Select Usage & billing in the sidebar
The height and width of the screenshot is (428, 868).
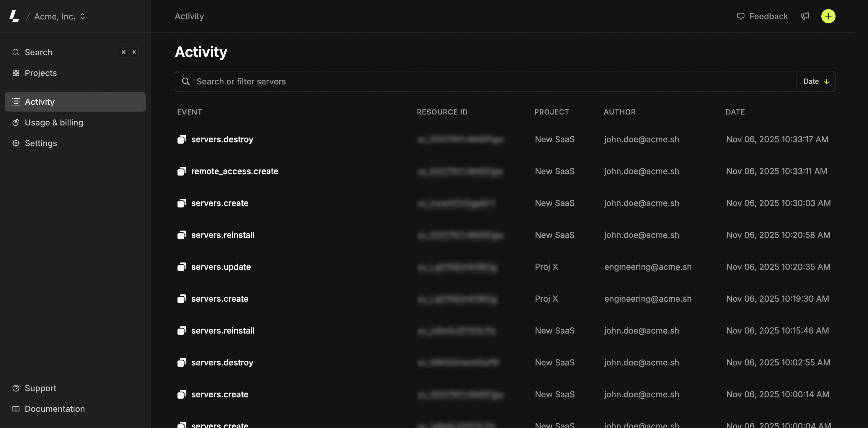point(54,123)
